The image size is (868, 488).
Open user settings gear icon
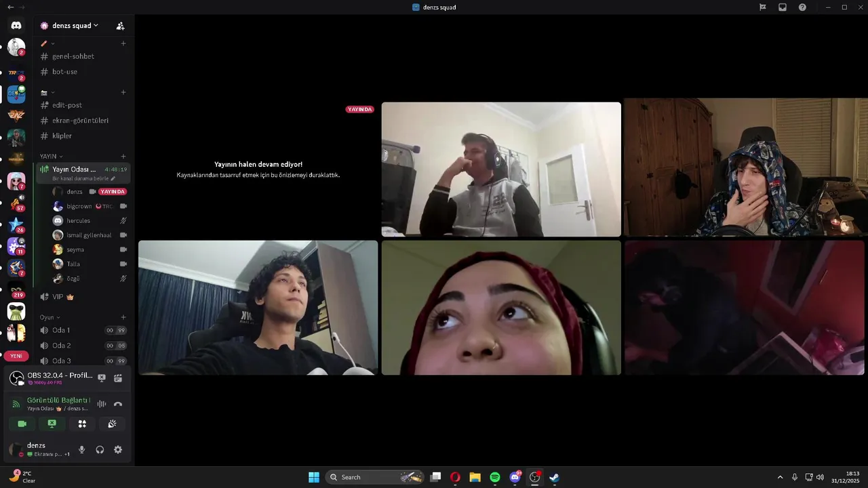point(118,449)
